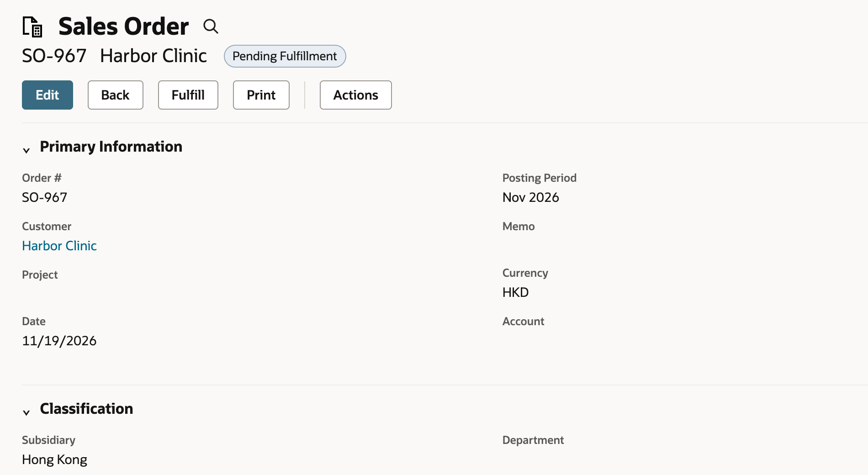The width and height of the screenshot is (868, 475).
Task: Click the Sales Order page title
Action: pos(124,26)
